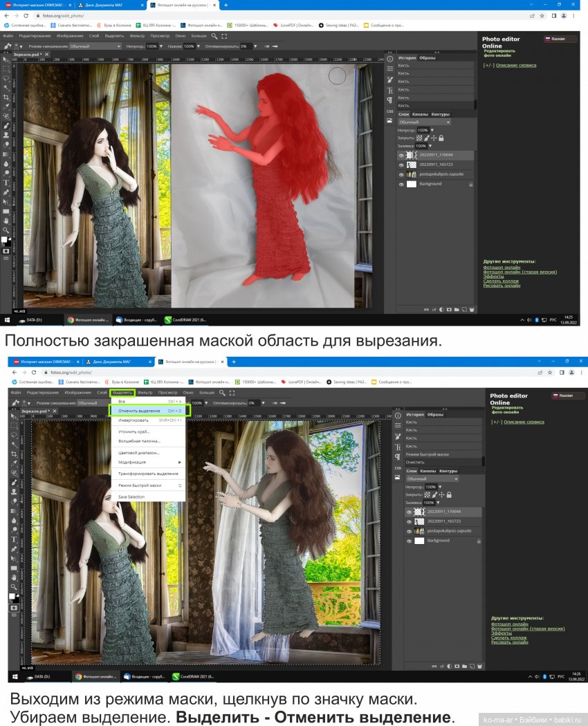The image size is (588, 726).
Task: Hide the Background layer in lower screenshot
Action: pyautogui.click(x=409, y=541)
